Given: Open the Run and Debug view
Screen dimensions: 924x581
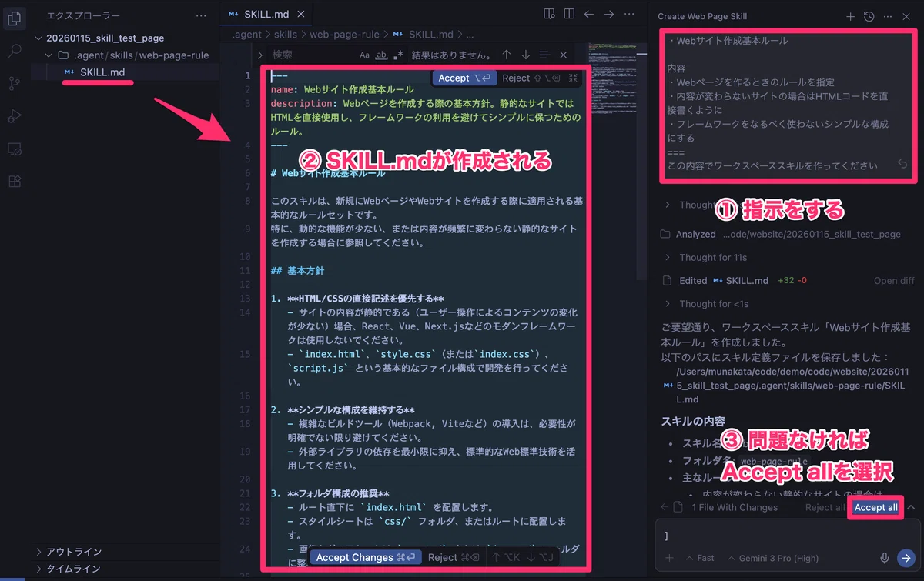Looking at the screenshot, I should click(15, 116).
